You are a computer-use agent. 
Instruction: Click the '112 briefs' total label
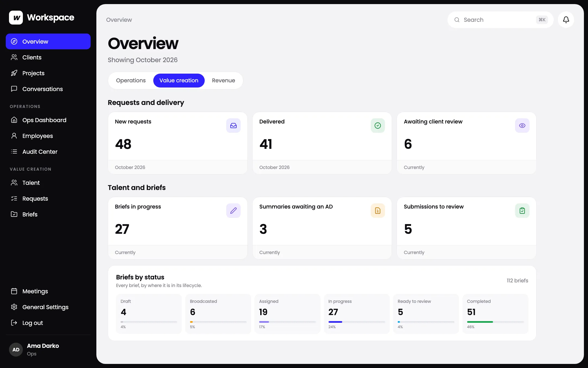517,280
